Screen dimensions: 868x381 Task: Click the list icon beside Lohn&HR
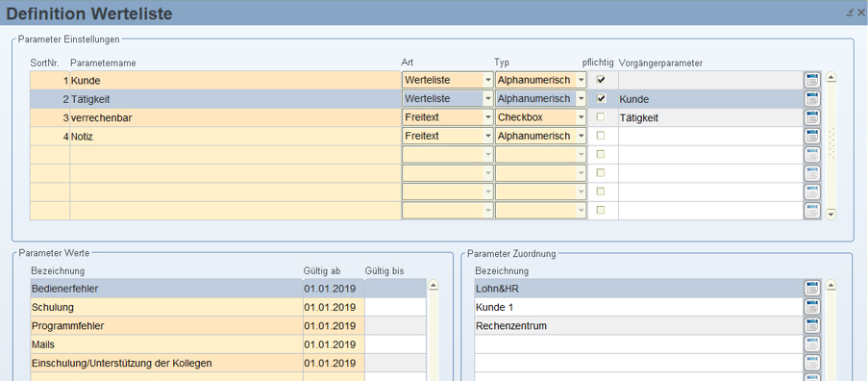click(x=812, y=288)
